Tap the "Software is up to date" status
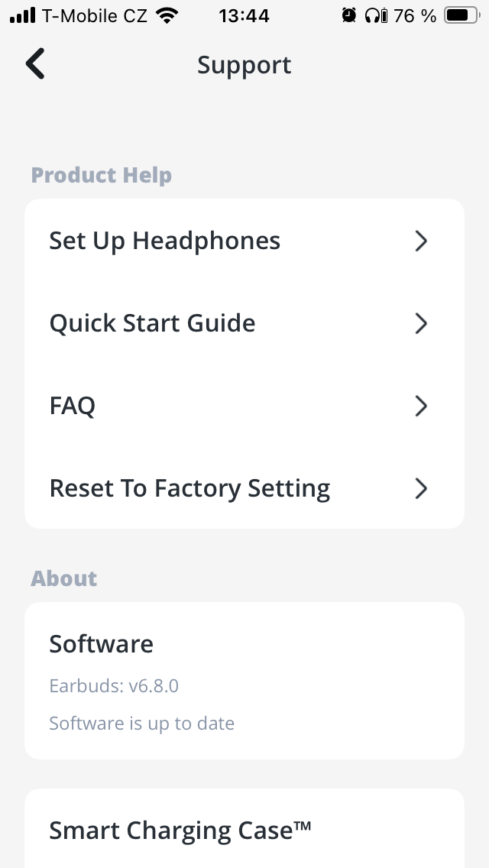Screen dimensions: 489x868 click(x=142, y=724)
